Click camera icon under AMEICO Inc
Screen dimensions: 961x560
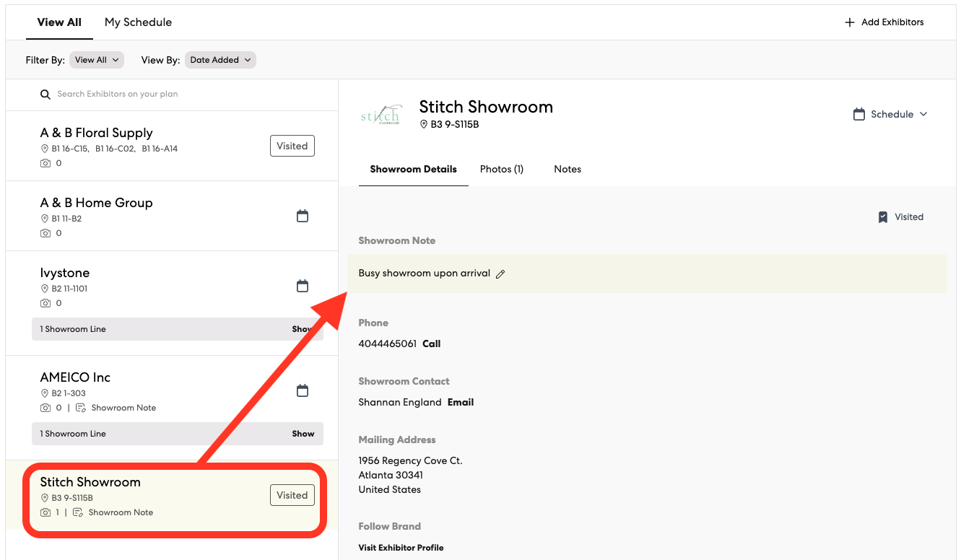45,408
